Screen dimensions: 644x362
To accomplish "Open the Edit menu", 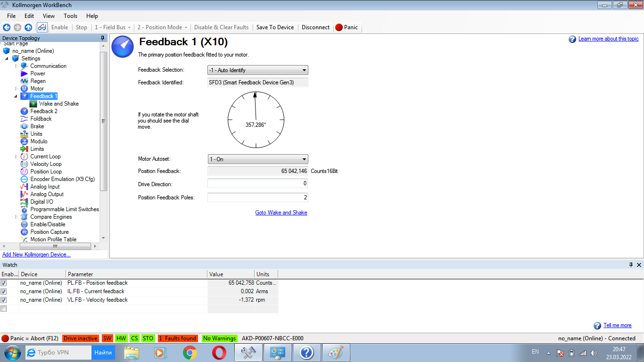I will pyautogui.click(x=29, y=16).
